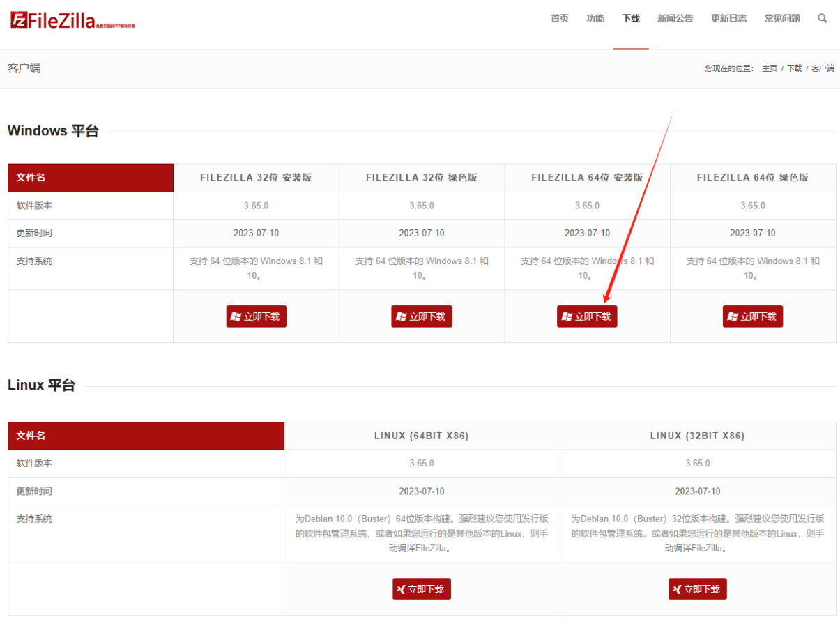This screenshot has width=840, height=619.
Task: Click Debian 32位版本 description text
Action: coord(698,533)
